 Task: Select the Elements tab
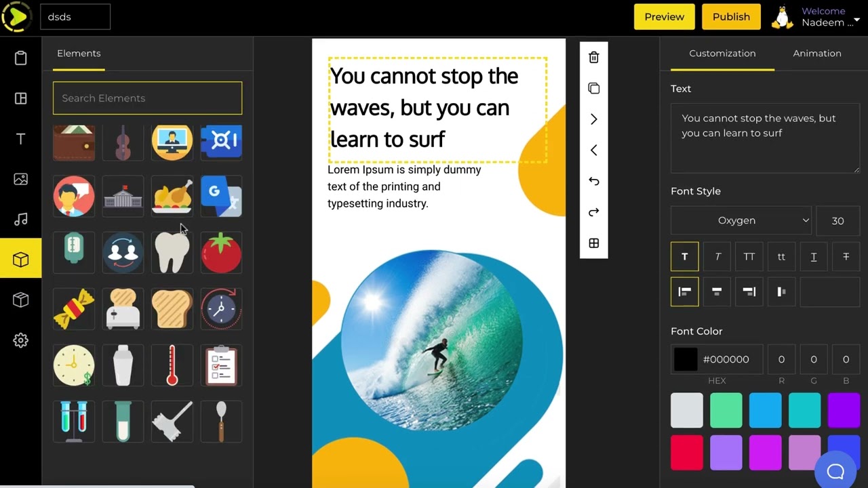tap(79, 54)
